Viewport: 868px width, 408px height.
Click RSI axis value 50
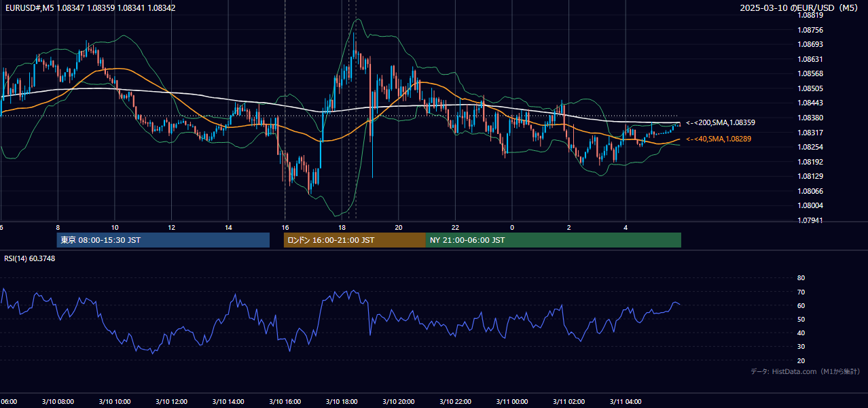801,319
